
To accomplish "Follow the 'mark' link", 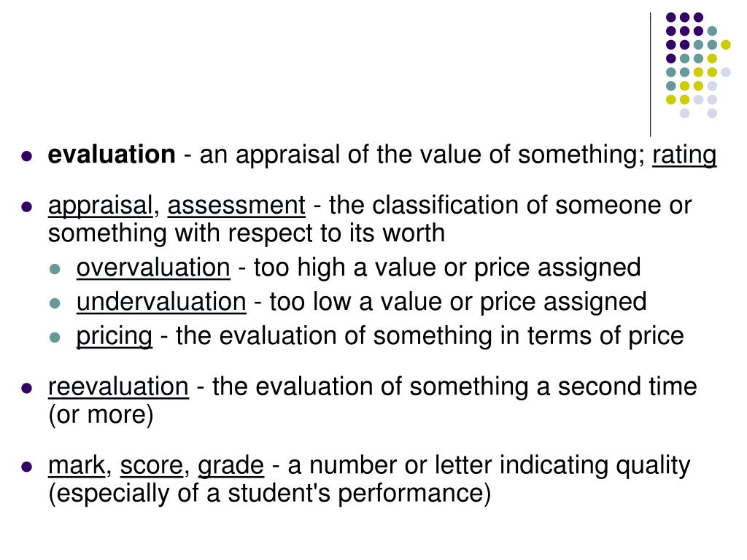I will click(77, 465).
